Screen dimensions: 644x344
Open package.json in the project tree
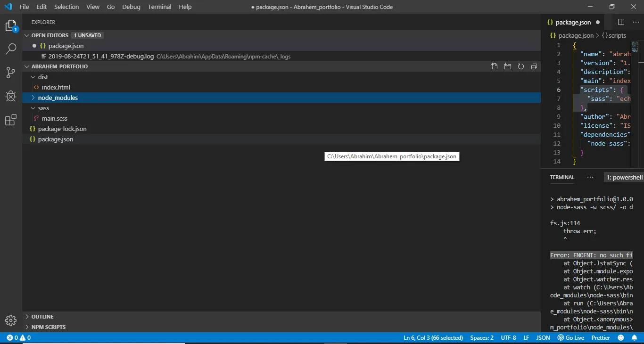tap(281, 139)
